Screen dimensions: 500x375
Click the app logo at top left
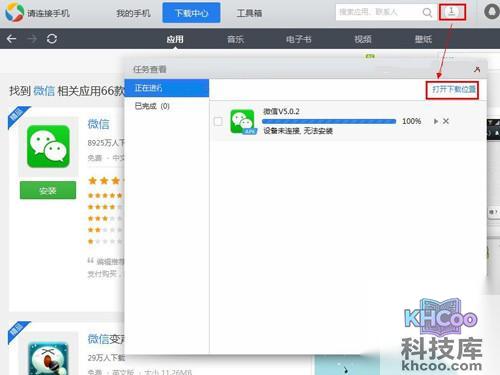tap(15, 12)
